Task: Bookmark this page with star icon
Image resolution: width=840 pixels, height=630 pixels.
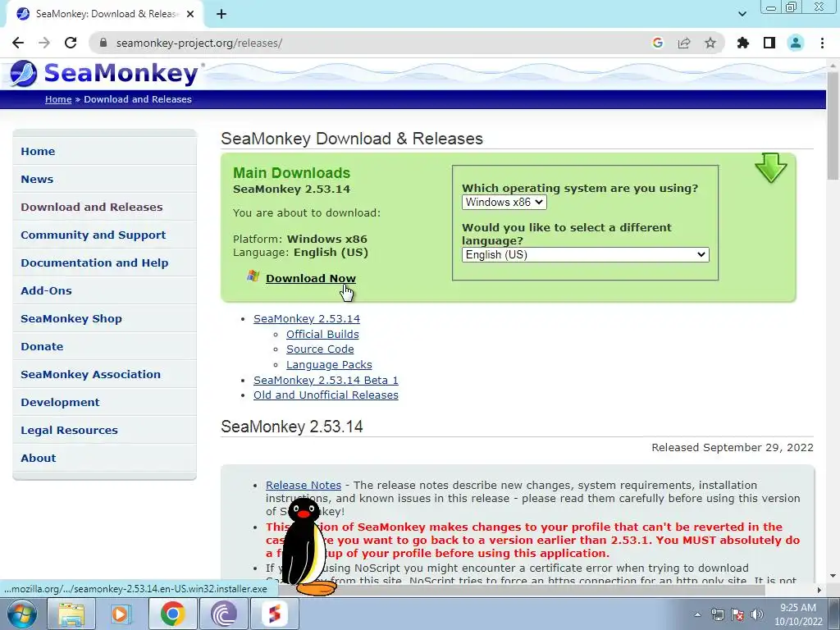Action: coord(710,43)
